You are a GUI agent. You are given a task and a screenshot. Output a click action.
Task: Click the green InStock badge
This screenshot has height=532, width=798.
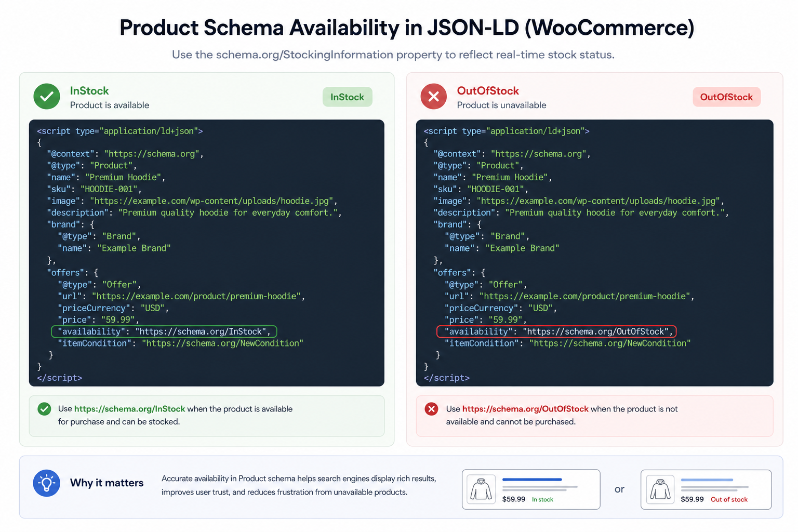click(348, 97)
